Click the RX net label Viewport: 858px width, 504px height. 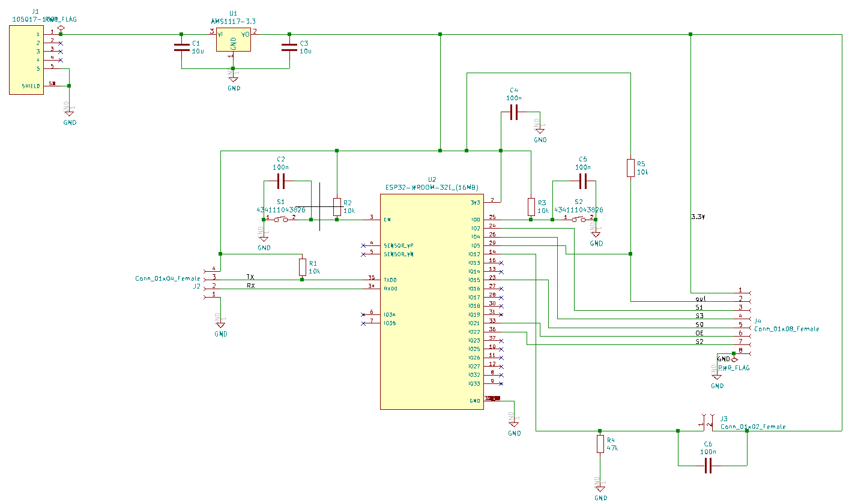tap(250, 286)
